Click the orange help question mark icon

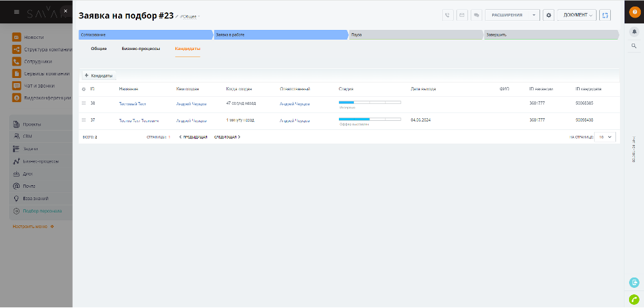coord(634,11)
